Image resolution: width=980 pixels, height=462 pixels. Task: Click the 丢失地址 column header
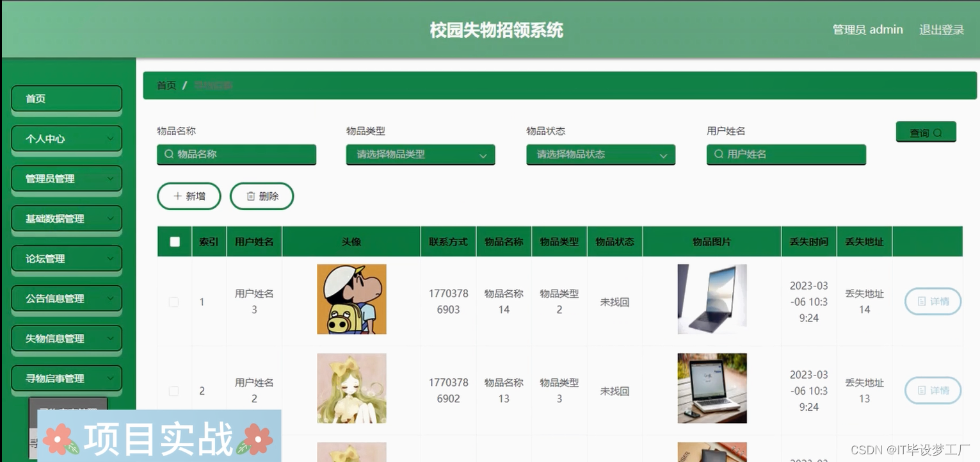pyautogui.click(x=864, y=242)
